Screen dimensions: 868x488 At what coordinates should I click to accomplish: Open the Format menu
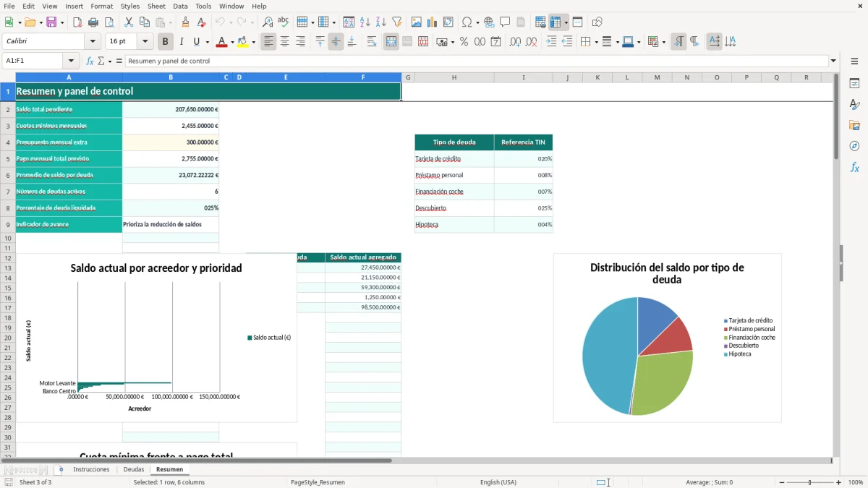tap(101, 6)
